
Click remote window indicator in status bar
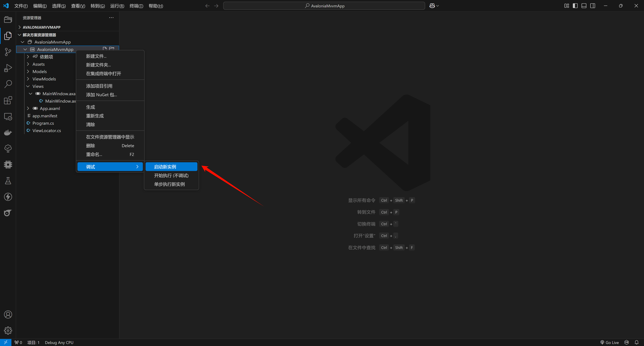6,342
